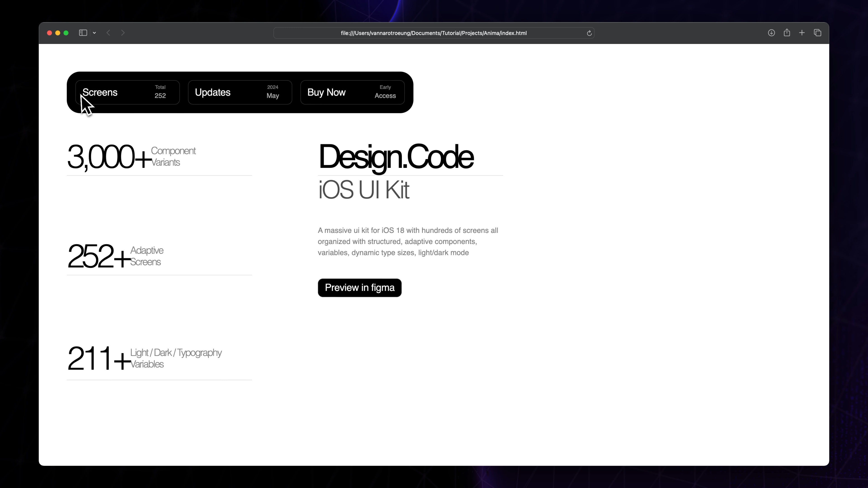Close the window with red button

tap(50, 33)
